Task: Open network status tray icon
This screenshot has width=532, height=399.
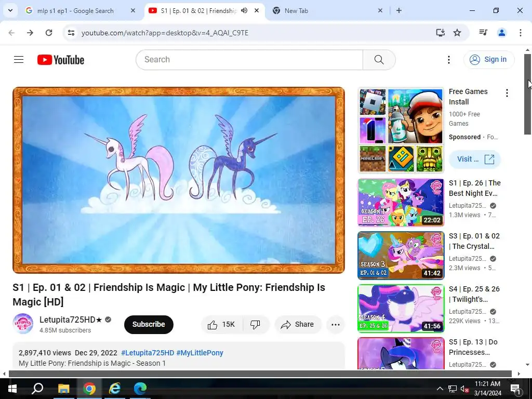Action: 453,389
